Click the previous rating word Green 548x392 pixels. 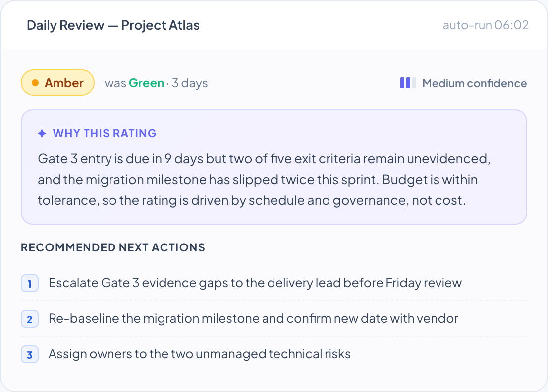147,83
